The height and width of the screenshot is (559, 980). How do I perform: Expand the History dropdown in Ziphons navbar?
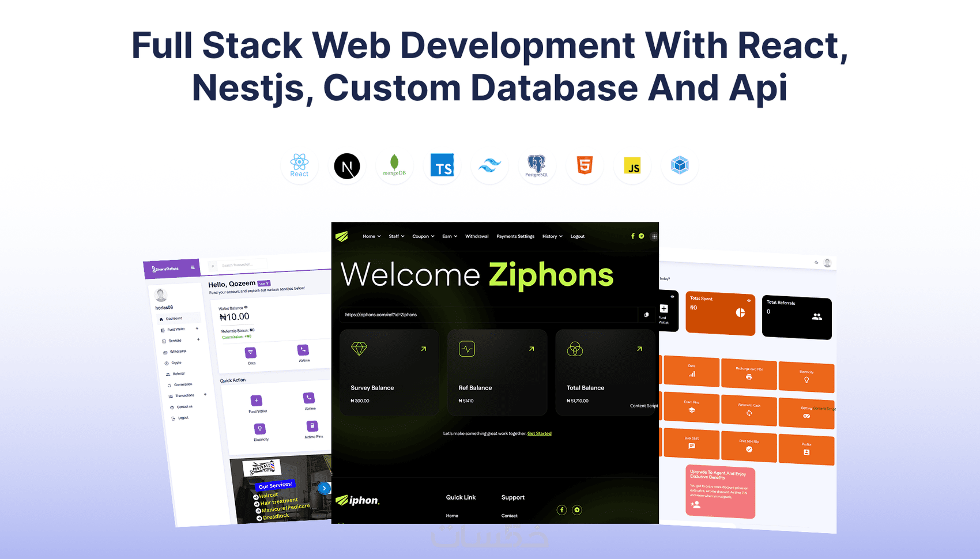(552, 236)
